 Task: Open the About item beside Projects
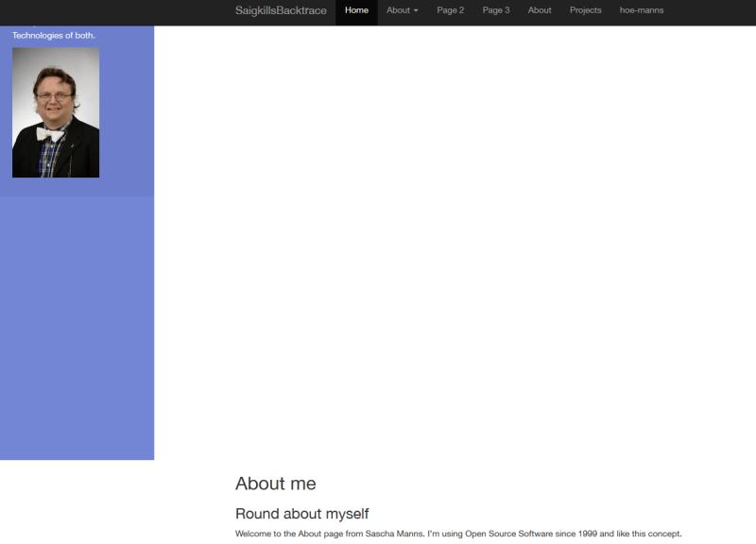(x=540, y=10)
